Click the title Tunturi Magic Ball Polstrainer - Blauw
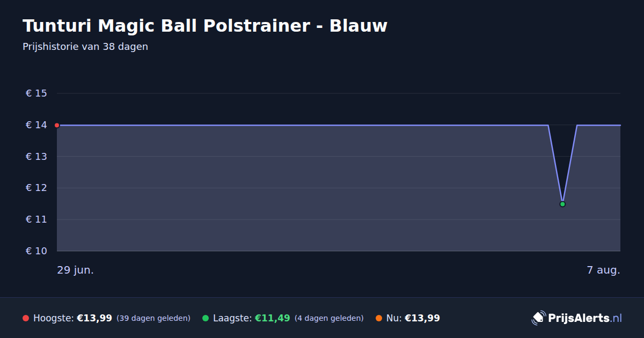 pyautogui.click(x=205, y=25)
